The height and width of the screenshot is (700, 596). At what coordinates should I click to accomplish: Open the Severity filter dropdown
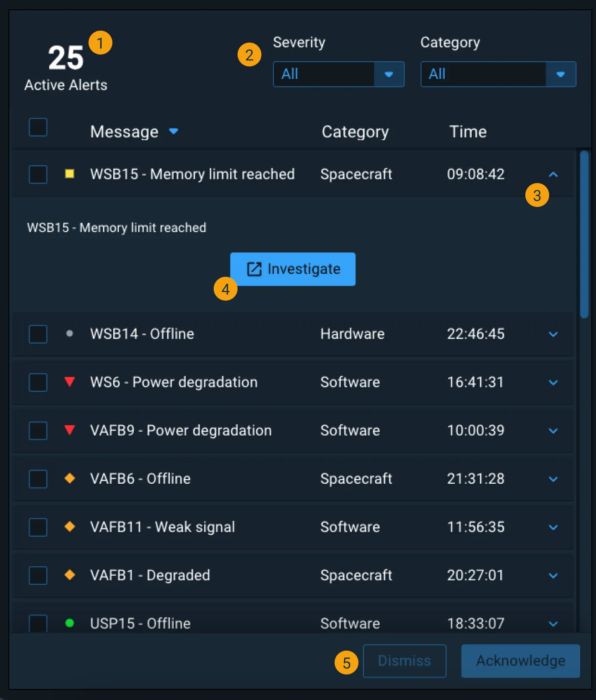click(338, 74)
